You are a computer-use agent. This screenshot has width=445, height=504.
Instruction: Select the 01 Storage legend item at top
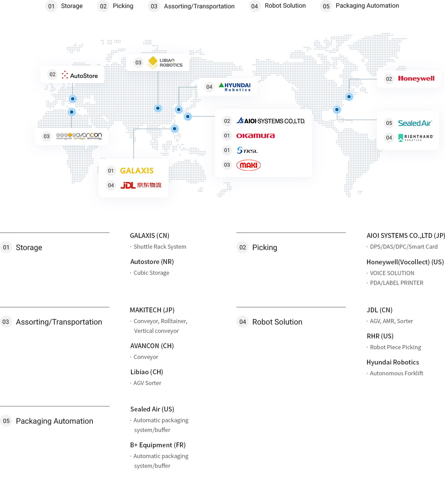point(64,6)
